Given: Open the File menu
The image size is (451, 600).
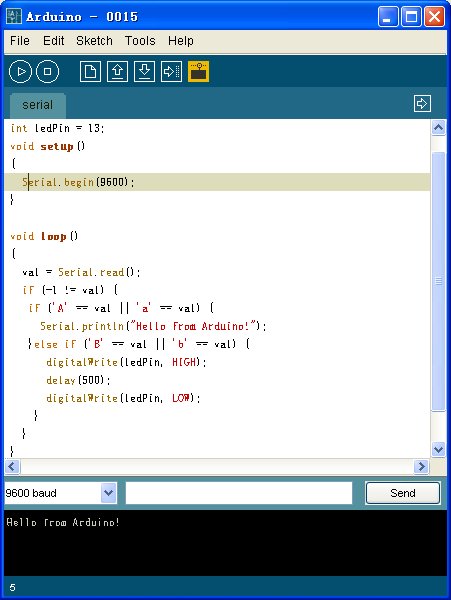Looking at the screenshot, I should tap(20, 41).
